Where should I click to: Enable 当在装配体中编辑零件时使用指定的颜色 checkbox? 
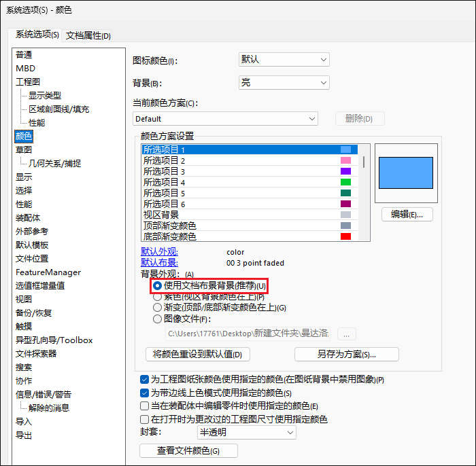(144, 406)
